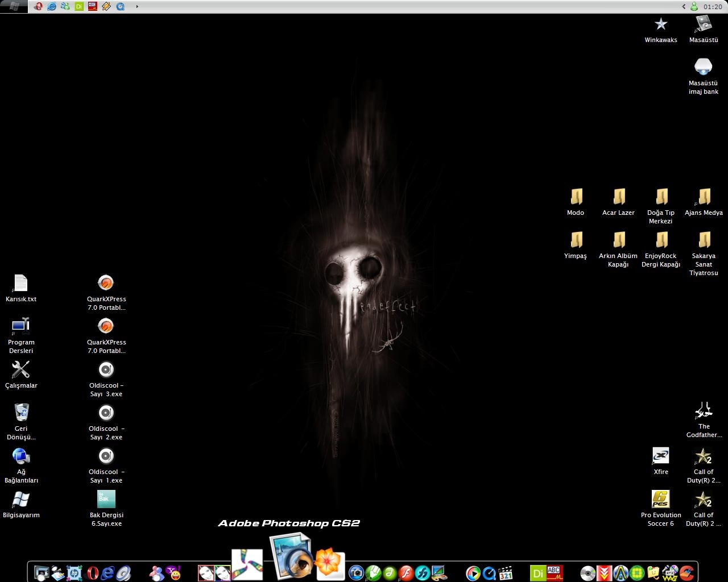Open CorelDRAW green pencil icon in dock
This screenshot has width=728, height=582.
(x=373, y=573)
